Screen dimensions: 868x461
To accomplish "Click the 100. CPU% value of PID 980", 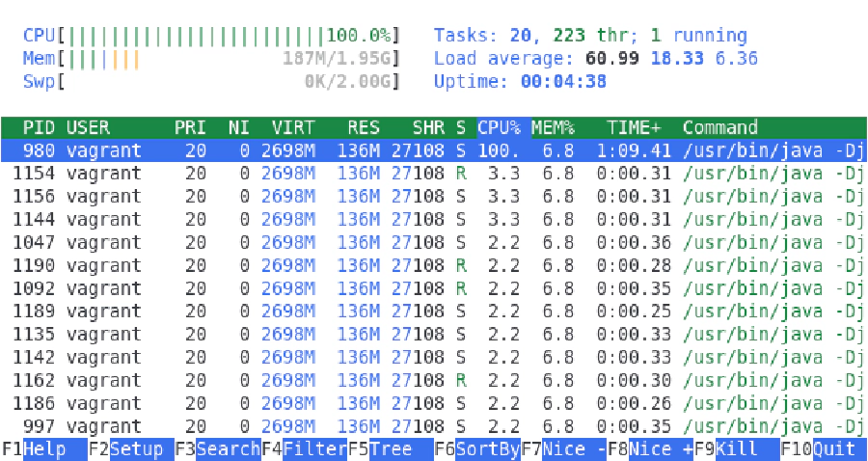I will point(499,150).
